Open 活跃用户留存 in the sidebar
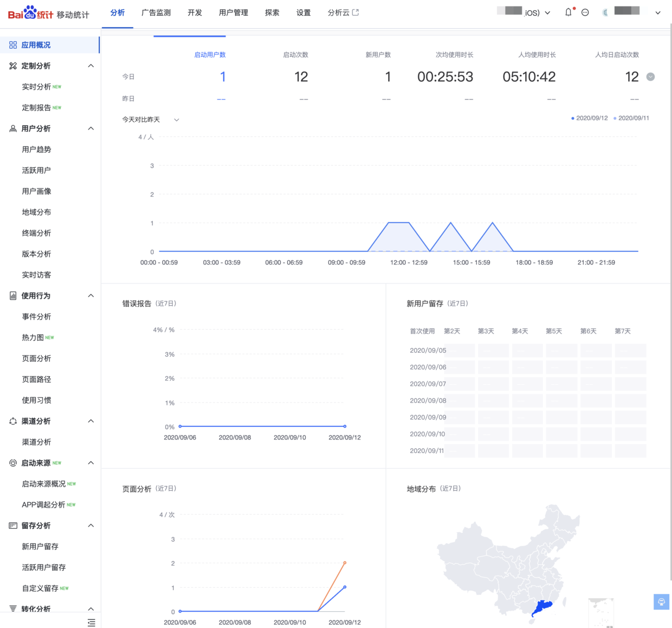This screenshot has width=672, height=628. (x=44, y=567)
